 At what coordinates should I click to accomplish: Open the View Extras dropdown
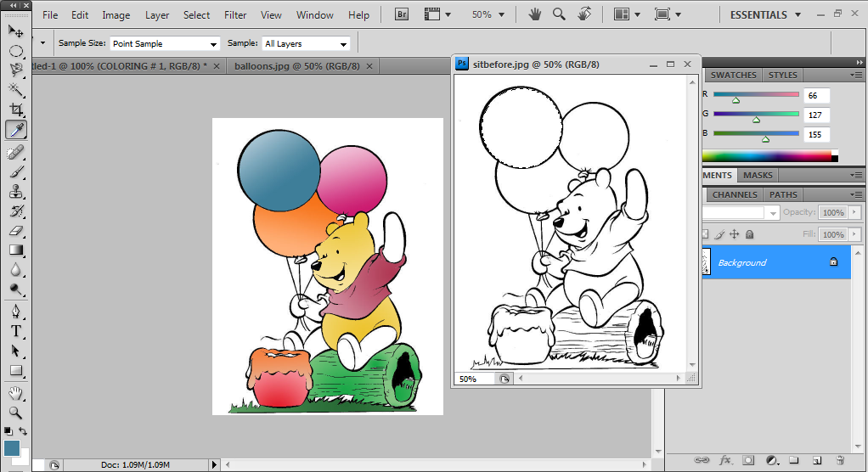(437, 14)
